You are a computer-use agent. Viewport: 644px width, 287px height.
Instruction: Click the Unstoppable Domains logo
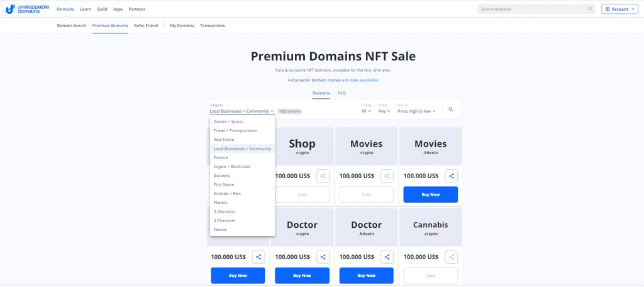coord(26,9)
